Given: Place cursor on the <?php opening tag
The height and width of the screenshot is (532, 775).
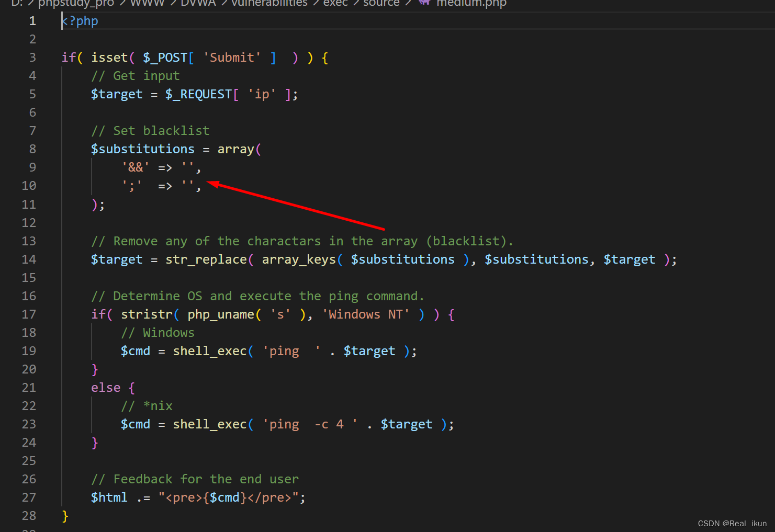Looking at the screenshot, I should (x=80, y=21).
